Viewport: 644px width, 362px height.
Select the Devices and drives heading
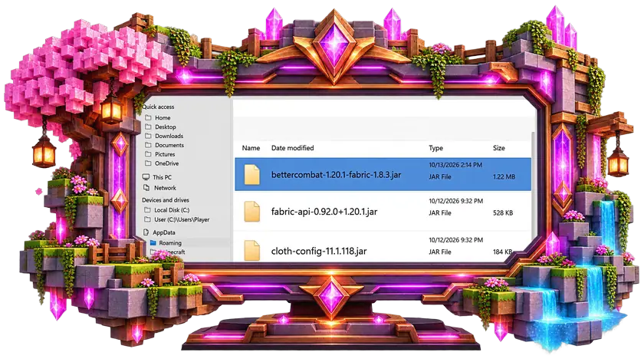166,200
